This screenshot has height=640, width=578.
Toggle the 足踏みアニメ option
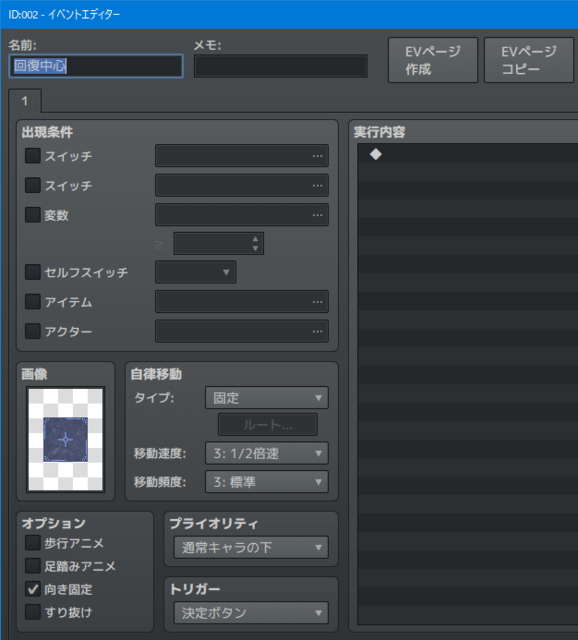click(33, 566)
